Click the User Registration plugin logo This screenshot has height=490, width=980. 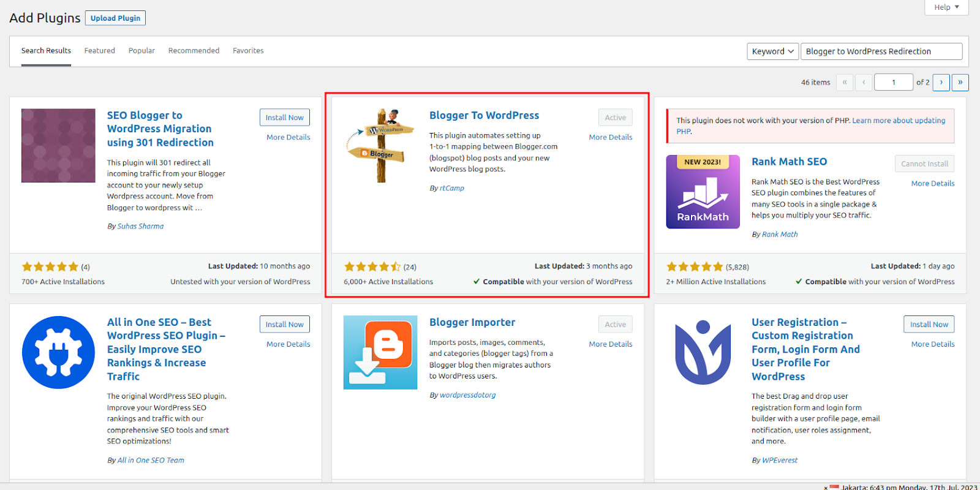click(x=703, y=352)
